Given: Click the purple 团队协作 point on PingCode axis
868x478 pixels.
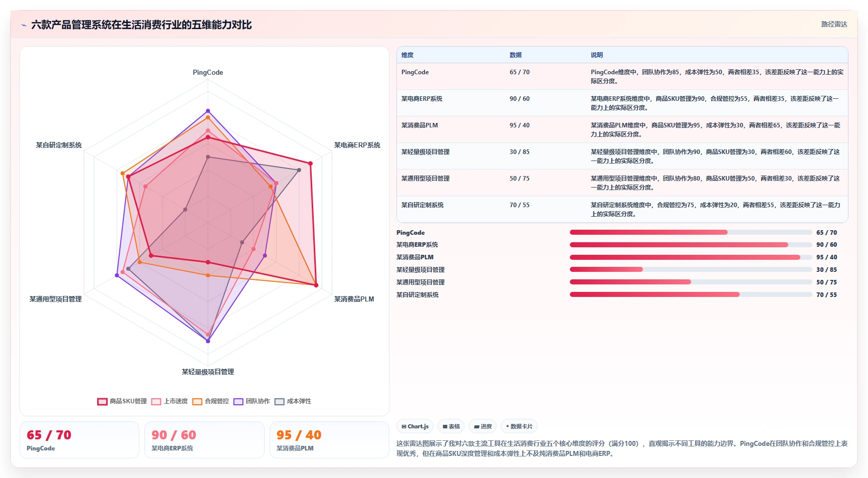Looking at the screenshot, I should (208, 111).
